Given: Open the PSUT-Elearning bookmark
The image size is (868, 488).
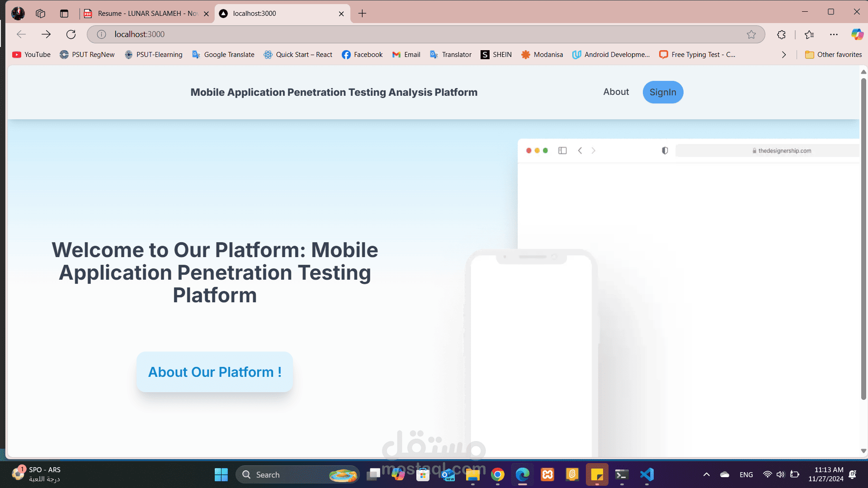Looking at the screenshot, I should click(x=154, y=55).
